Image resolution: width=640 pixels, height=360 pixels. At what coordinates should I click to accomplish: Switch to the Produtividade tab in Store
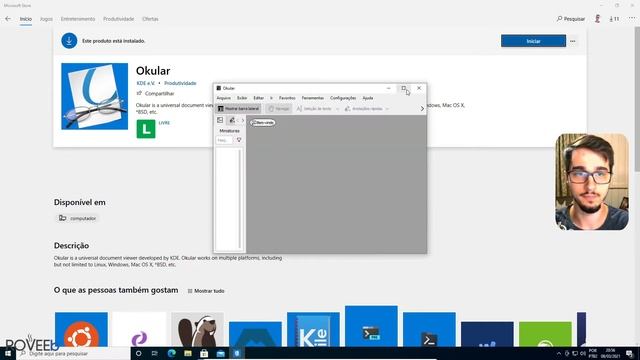[118, 19]
